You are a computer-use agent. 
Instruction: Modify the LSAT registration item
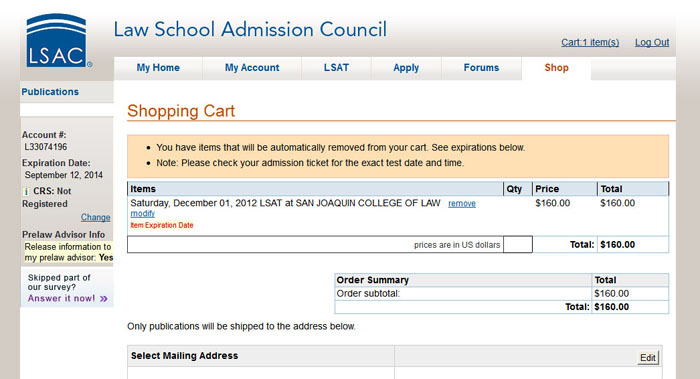coord(142,214)
